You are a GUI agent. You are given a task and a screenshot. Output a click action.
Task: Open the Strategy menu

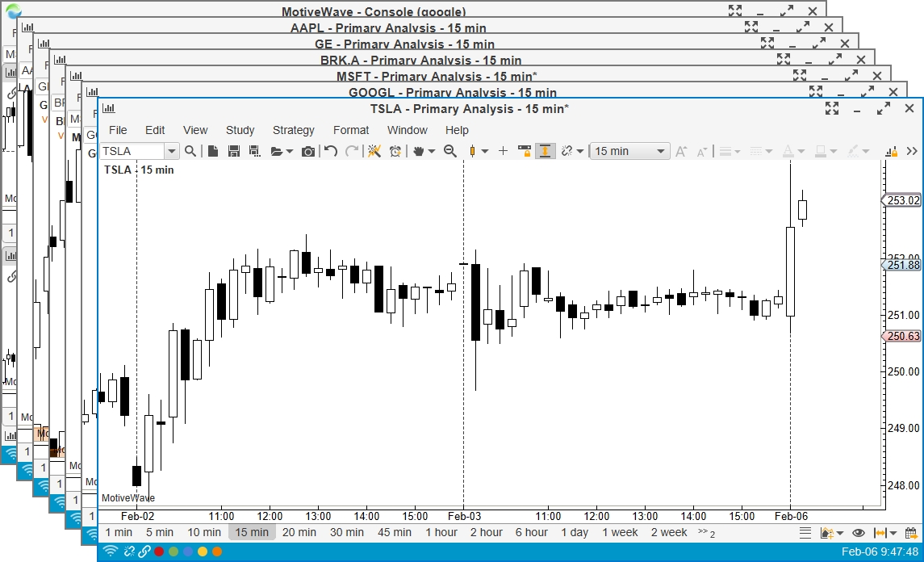pos(294,130)
